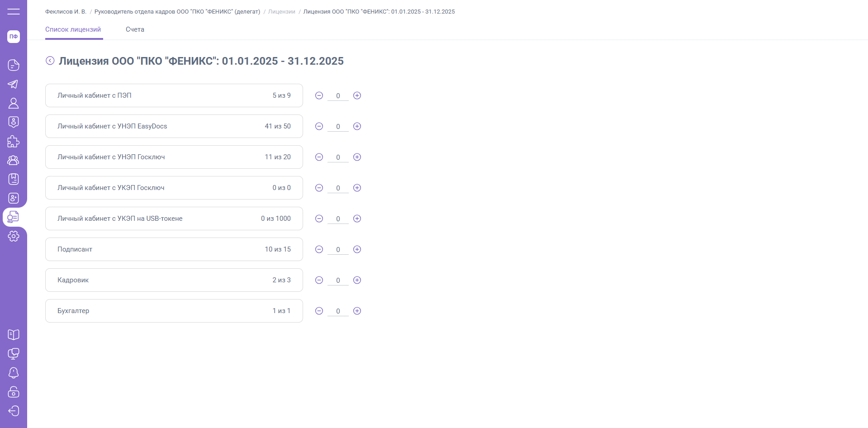Screen dimensions: 868x428
Task: Click the notification bell icon
Action: [14, 373]
